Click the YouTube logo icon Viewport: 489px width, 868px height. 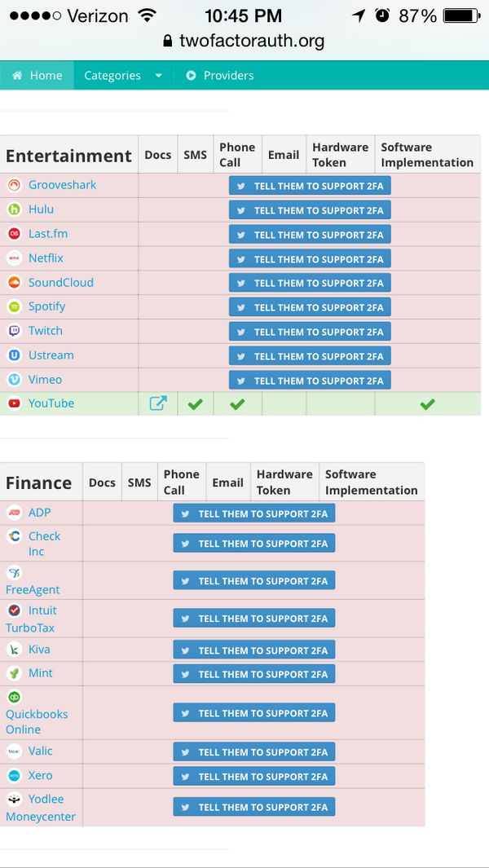tap(14, 403)
